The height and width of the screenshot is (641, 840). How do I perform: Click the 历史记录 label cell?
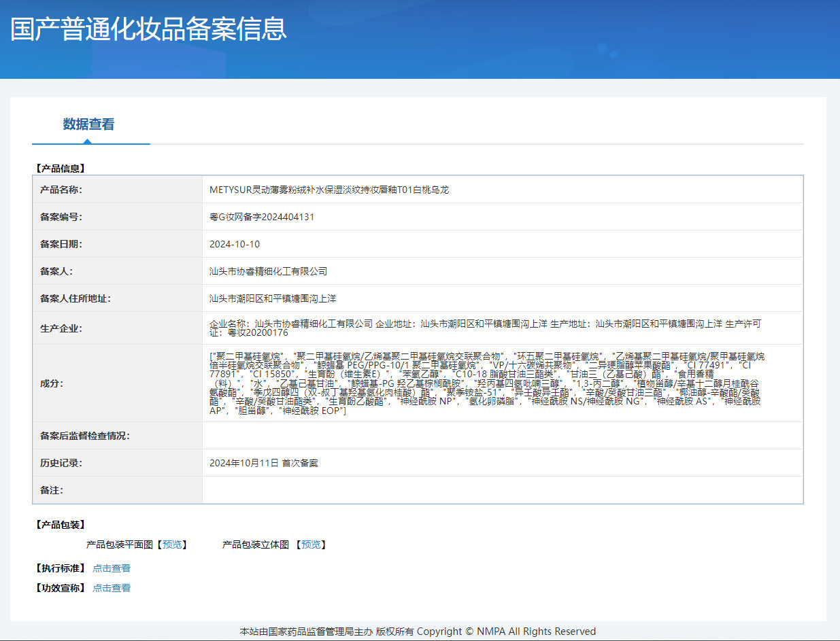[x=118, y=463]
